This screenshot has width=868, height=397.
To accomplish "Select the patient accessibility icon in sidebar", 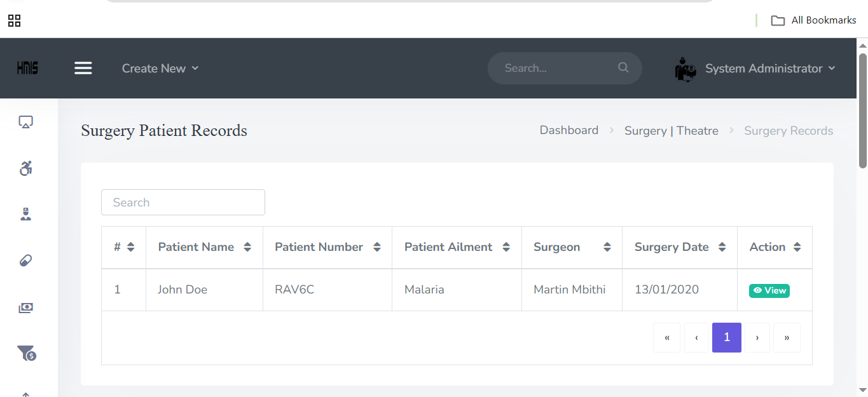I will click(x=25, y=168).
